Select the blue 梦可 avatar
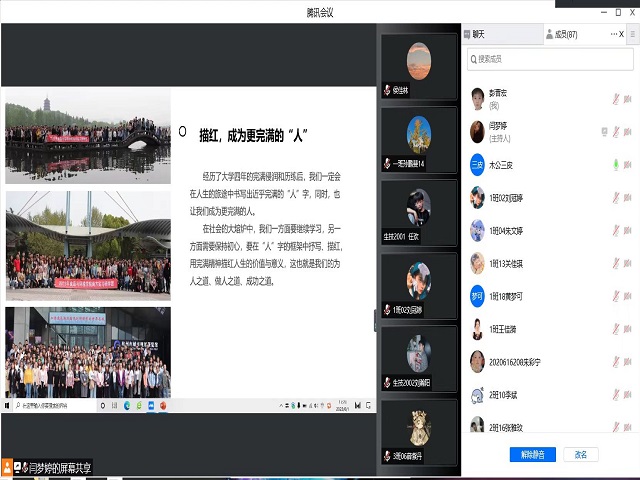 tap(477, 296)
